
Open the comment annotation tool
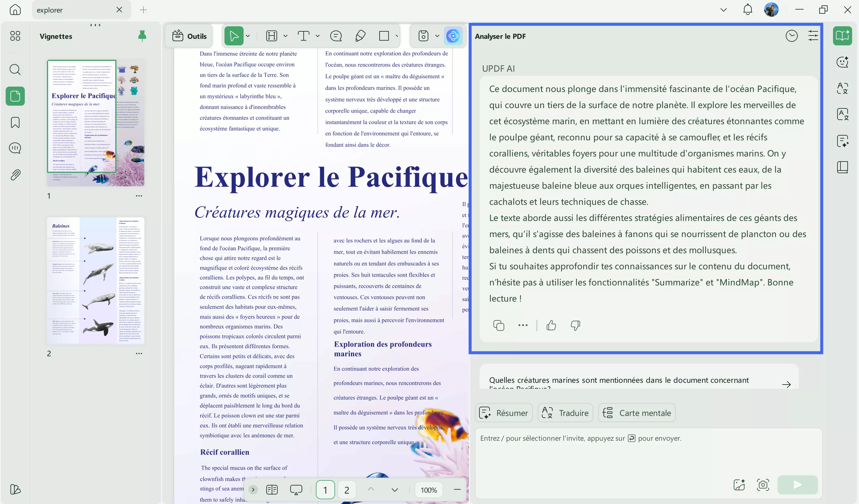[336, 36]
